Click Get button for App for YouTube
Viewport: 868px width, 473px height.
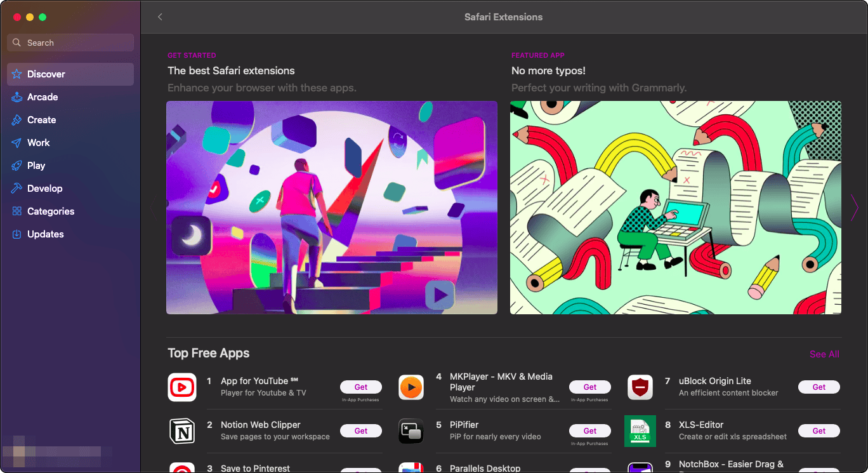pos(361,387)
